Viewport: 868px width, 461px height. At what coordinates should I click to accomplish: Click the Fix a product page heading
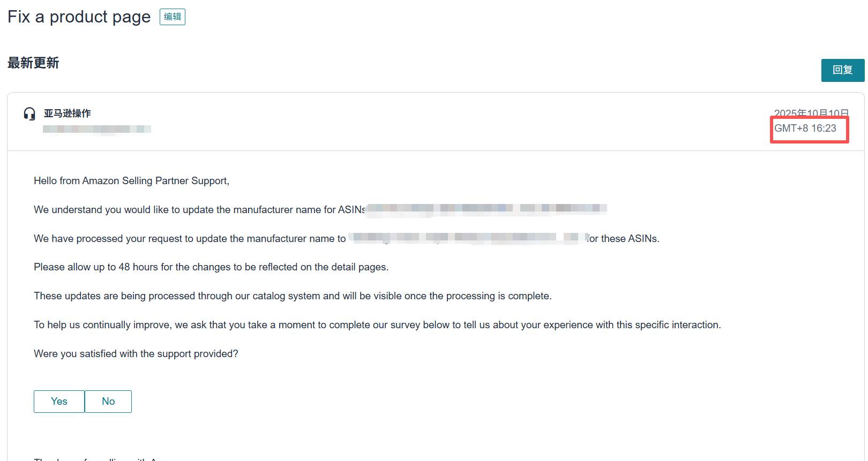pyautogui.click(x=79, y=17)
